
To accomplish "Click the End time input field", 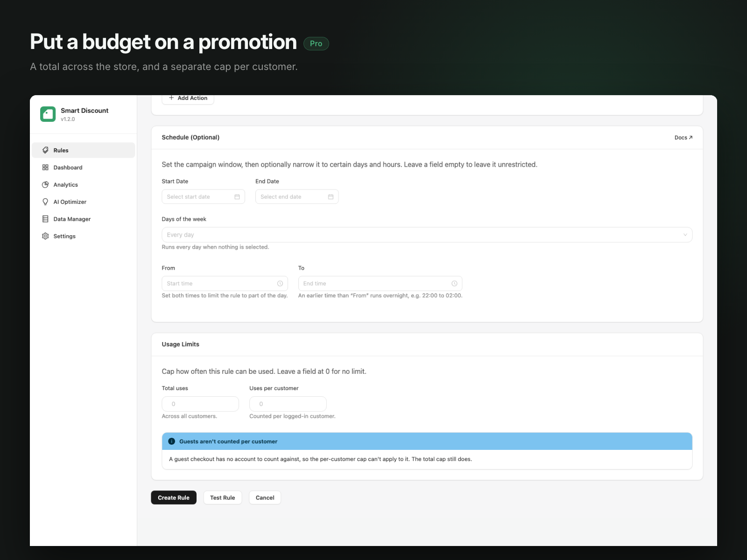I will click(x=380, y=284).
